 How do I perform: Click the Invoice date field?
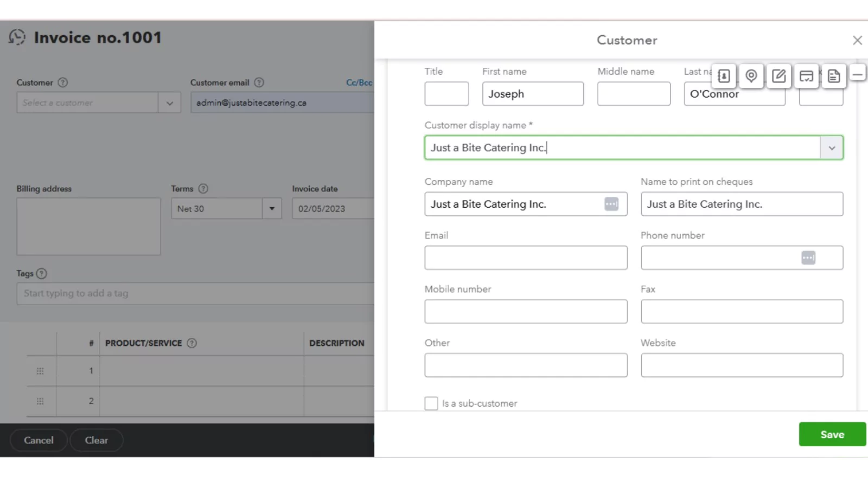coord(333,209)
